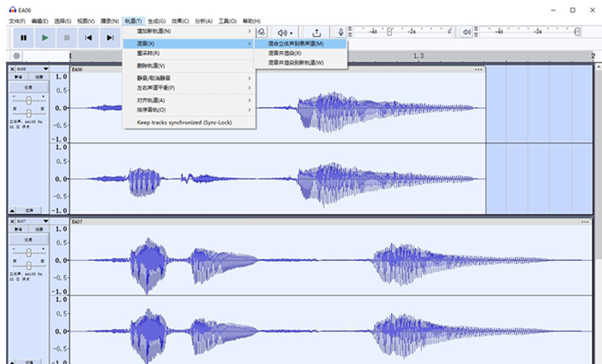Open the EA07 track name dropdown
This screenshot has height=364, width=602.
click(x=45, y=221)
